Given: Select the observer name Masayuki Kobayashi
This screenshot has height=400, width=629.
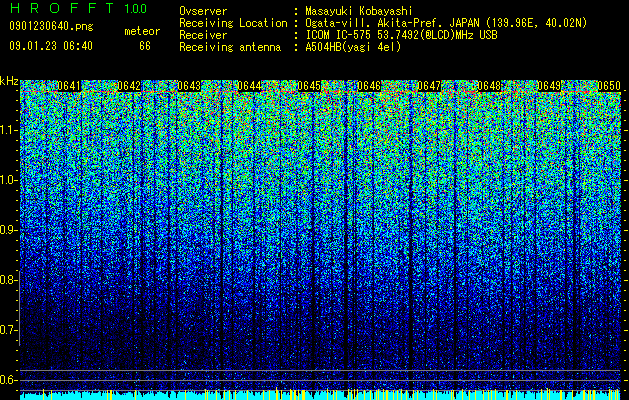Looking at the screenshot, I should pyautogui.click(x=359, y=11).
